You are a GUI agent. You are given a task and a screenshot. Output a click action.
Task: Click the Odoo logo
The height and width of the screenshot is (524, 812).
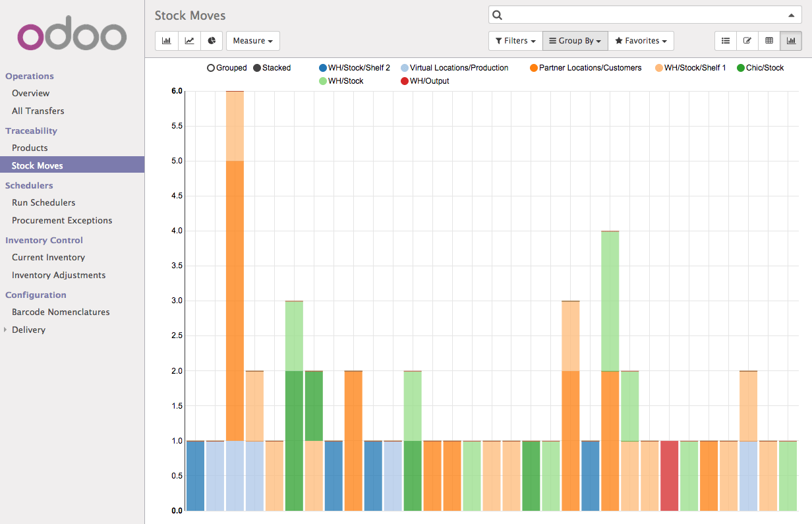coord(72,37)
